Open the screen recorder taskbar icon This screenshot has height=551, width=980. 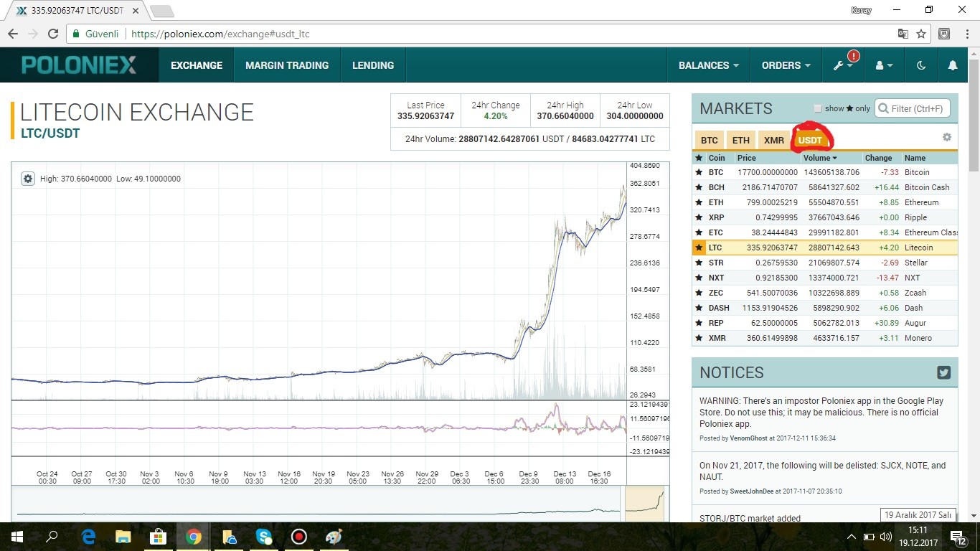(299, 537)
